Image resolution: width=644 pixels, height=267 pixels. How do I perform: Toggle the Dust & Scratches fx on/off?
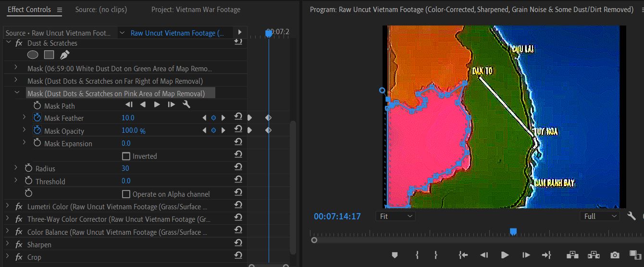point(19,43)
